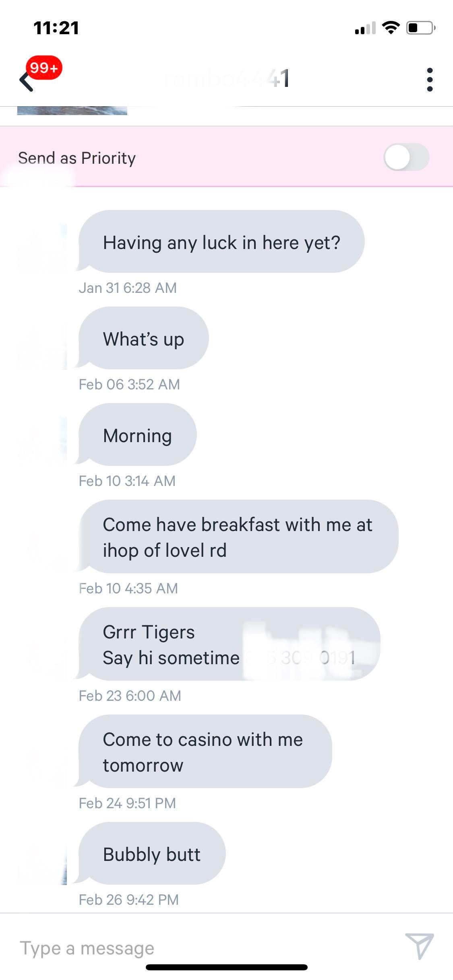This screenshot has height=980, width=453.
Task: Tap the 'Grrr Tigers' message bubble
Action: 229,644
